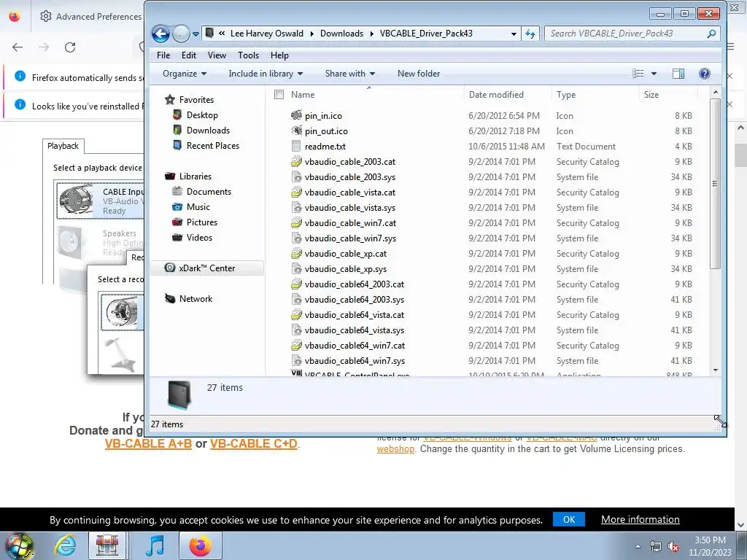Click the search magnifier icon
747x560 pixels.
pos(711,34)
